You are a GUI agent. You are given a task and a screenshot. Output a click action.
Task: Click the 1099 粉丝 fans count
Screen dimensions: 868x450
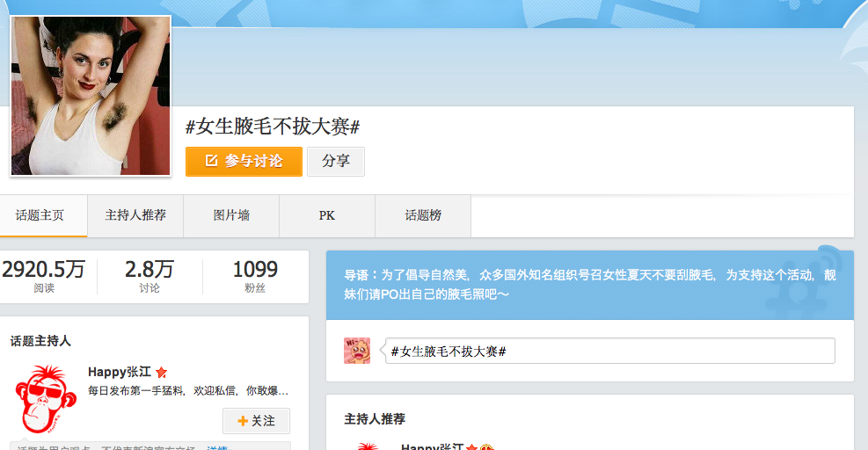[255, 276]
